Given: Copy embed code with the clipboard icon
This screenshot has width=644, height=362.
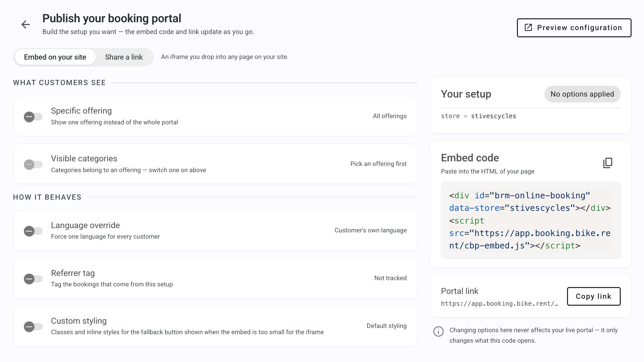Looking at the screenshot, I should coord(608,163).
